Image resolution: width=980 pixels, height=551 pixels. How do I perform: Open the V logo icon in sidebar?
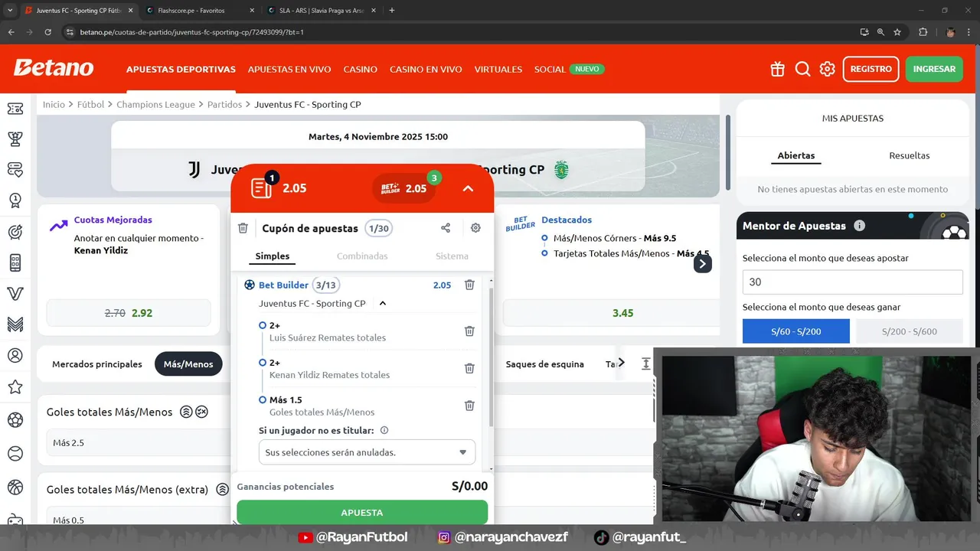coord(15,294)
